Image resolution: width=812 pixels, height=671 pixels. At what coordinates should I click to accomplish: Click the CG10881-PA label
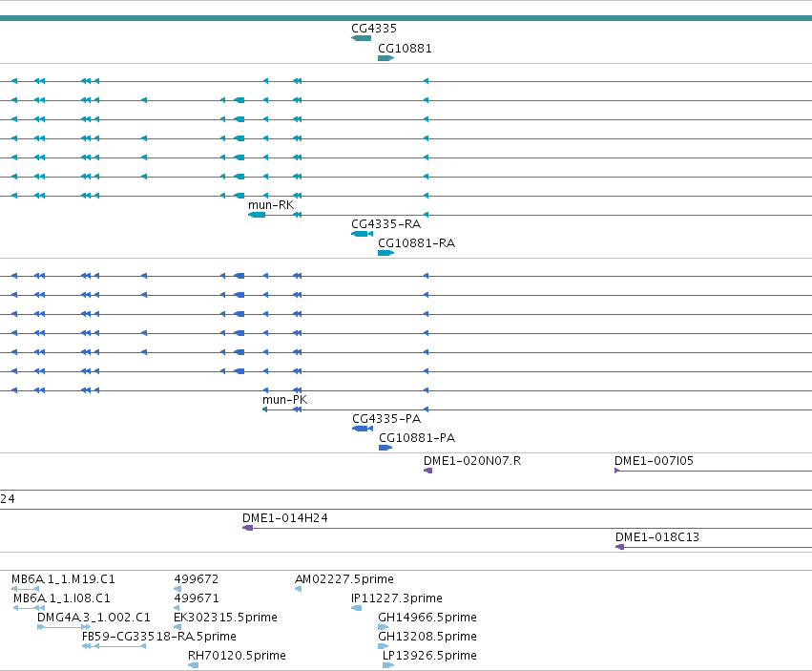[417, 438]
